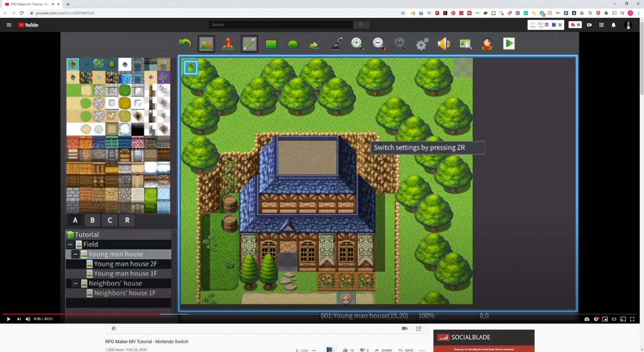Toggle theater mode
This screenshot has height=352, width=644.
click(614, 319)
